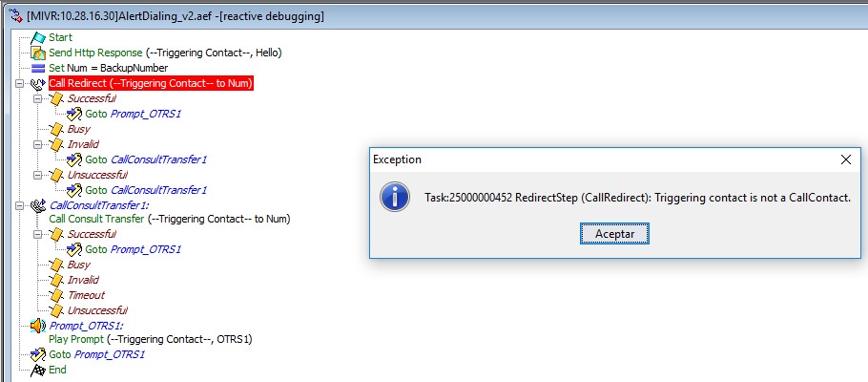The width and height of the screenshot is (868, 382).
Task: Select the Call Redirect phone icon
Action: 38,84
